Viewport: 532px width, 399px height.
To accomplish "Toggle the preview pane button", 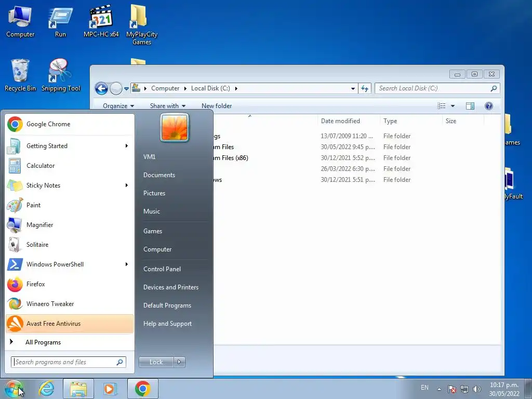I will [x=470, y=106].
